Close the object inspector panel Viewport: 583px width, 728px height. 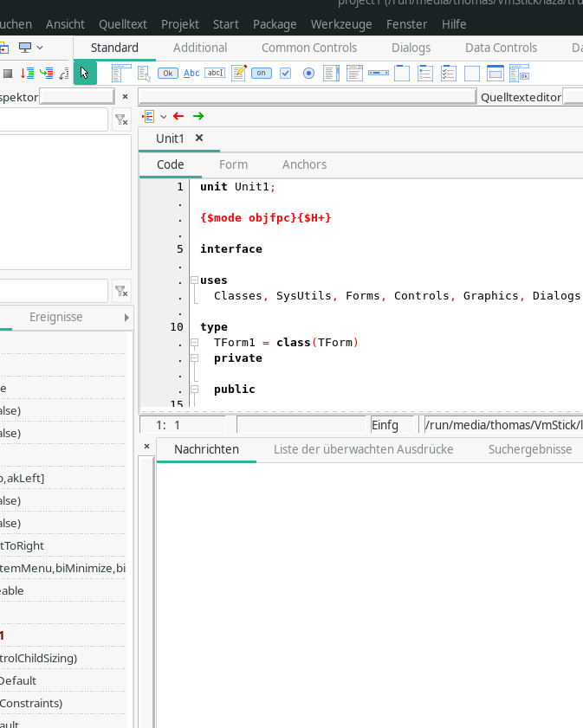pos(125,97)
